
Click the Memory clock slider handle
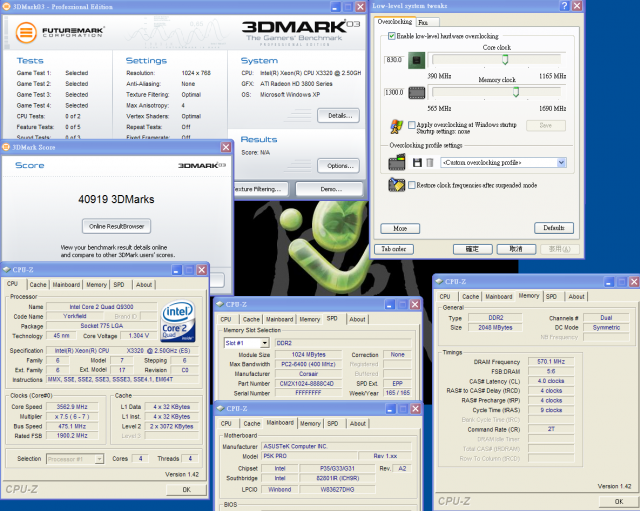(x=516, y=92)
